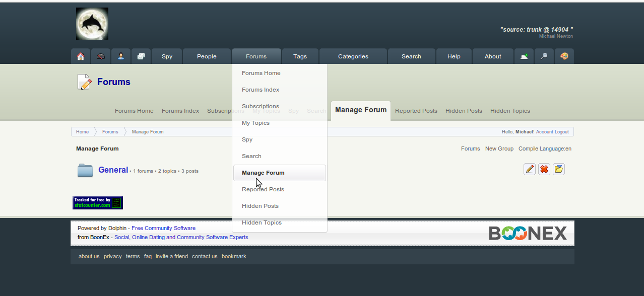Click the magnifier search icon at top right
Image resolution: width=644 pixels, height=296 pixels.
[544, 56]
